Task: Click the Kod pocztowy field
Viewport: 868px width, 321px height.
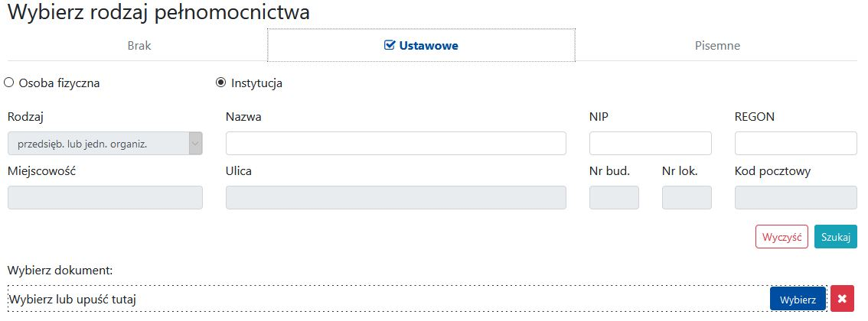Action: 795,198
